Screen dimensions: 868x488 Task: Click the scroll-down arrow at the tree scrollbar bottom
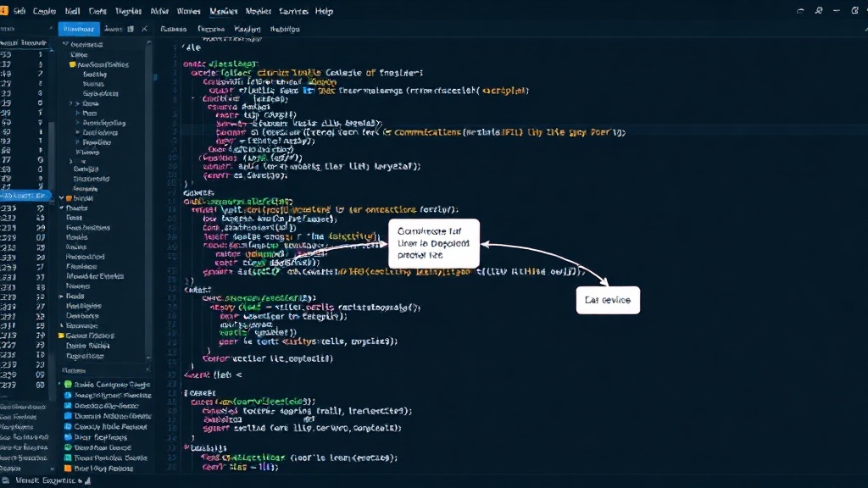[x=148, y=358]
